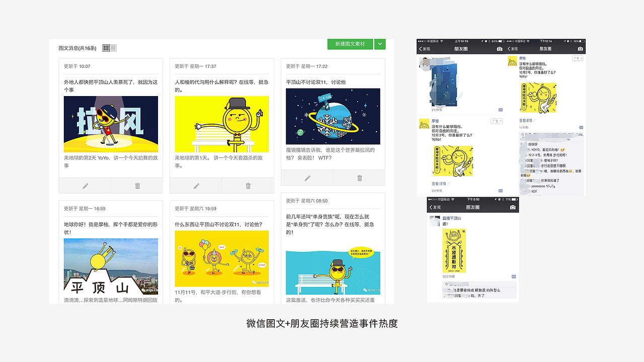Expand the 广告 dropdown on the 摩柚 post

point(497,120)
